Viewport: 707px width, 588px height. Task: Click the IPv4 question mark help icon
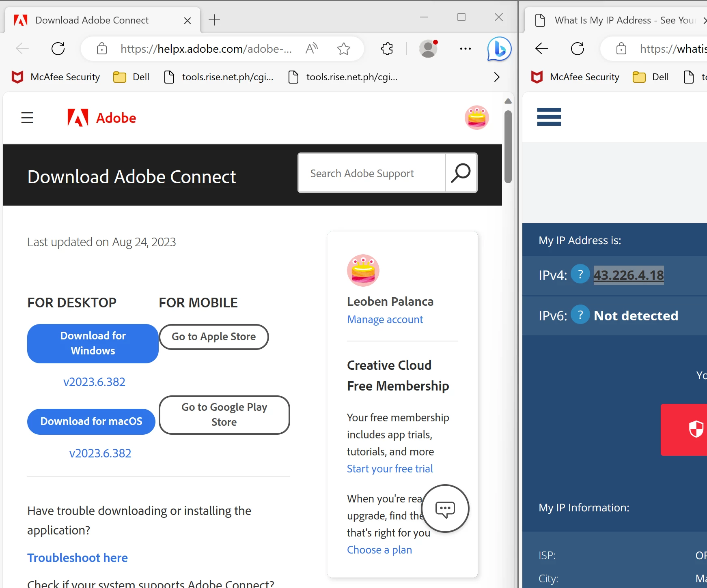(x=580, y=274)
